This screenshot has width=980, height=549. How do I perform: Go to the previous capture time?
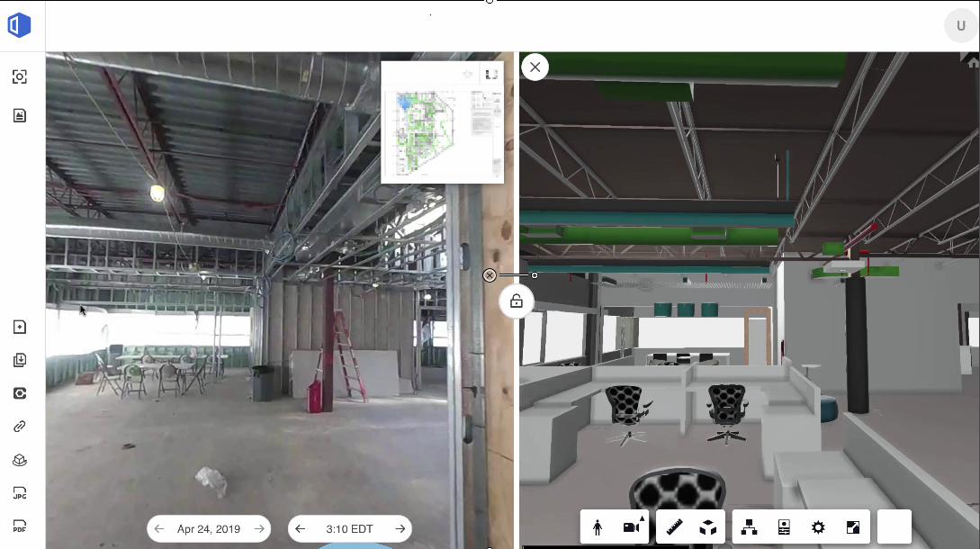coord(301,529)
